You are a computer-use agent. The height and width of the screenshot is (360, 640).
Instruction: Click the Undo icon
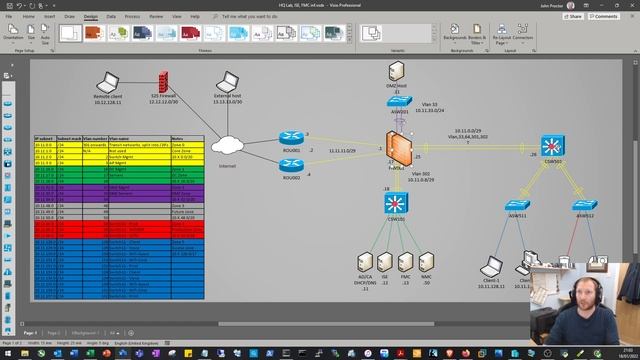pyautogui.click(x=19, y=5)
